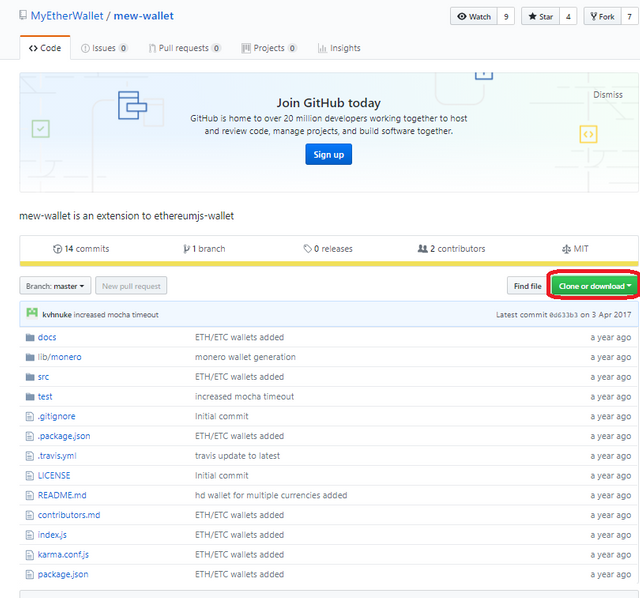Open the README.md file link
Image resolution: width=640 pixels, height=598 pixels.
[62, 495]
